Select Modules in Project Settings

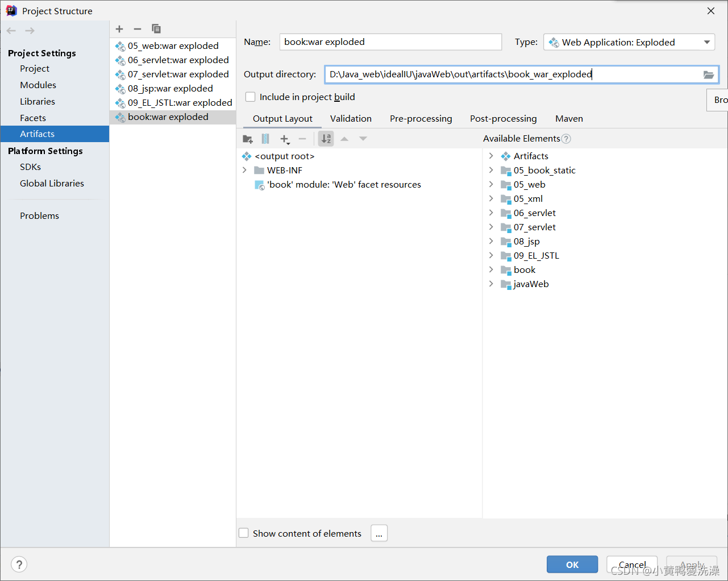(38, 85)
